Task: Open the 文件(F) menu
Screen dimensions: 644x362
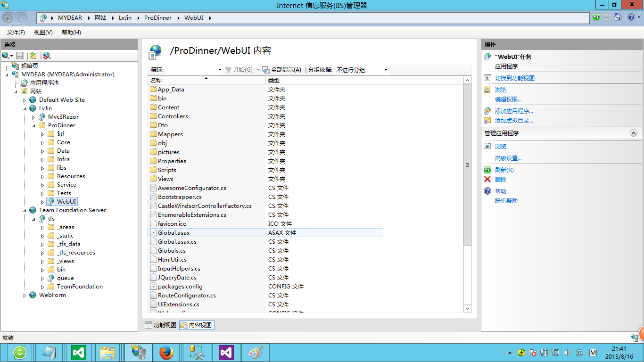Action: [x=16, y=33]
